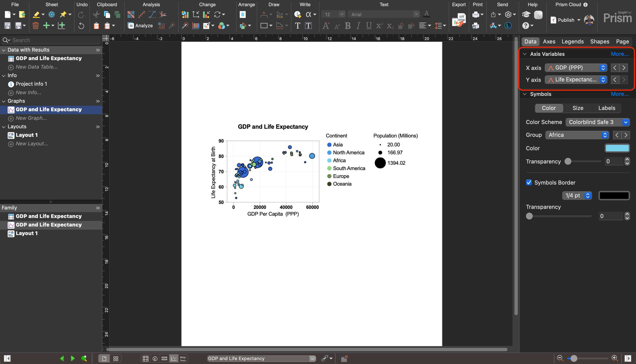The height and width of the screenshot is (364, 636).
Task: Enable bold text formatting
Action: coord(347,26)
